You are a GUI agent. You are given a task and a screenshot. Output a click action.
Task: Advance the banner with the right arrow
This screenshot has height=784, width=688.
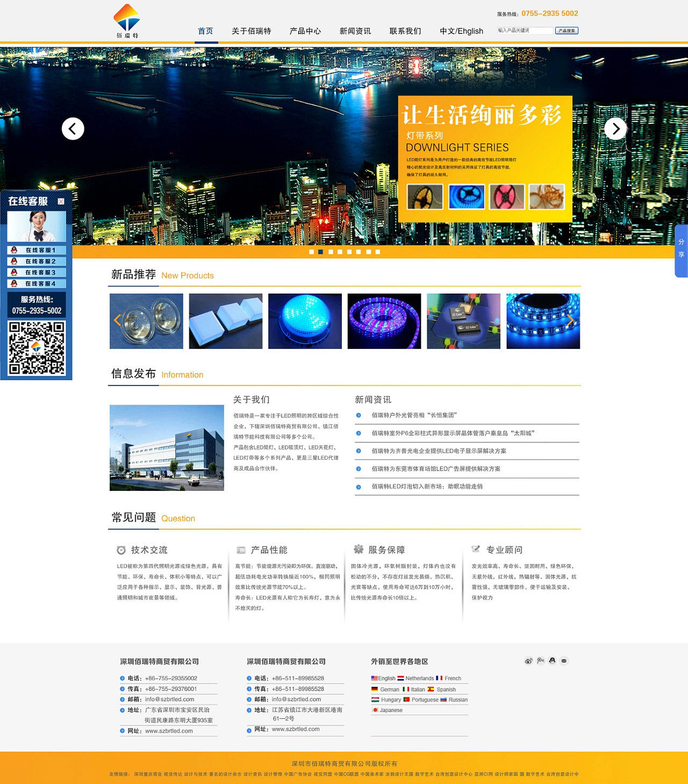615,129
